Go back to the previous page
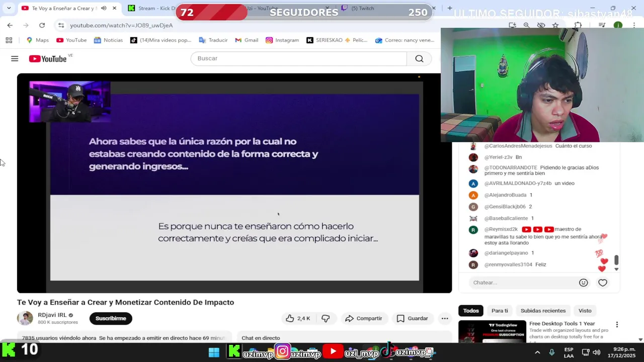The image size is (644, 362). (x=10, y=25)
